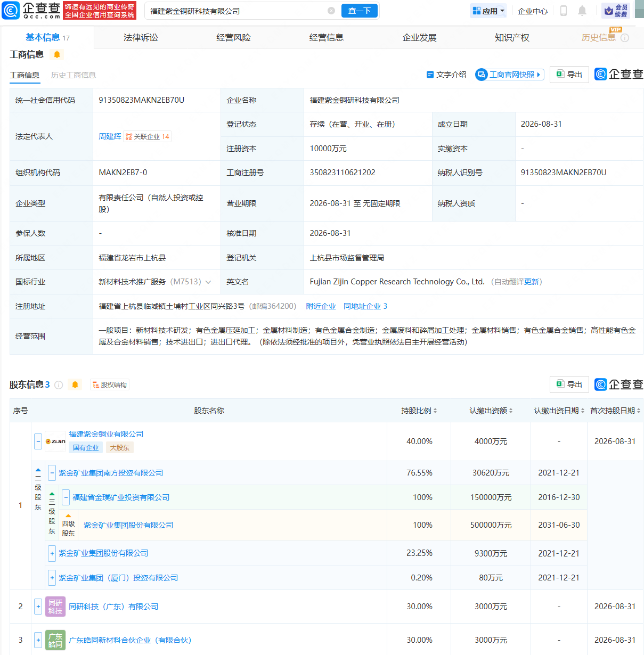Expand 紫金矿业集团（厦门）投资有限公司 row
Screen dimensions: 644x655
click(52, 578)
